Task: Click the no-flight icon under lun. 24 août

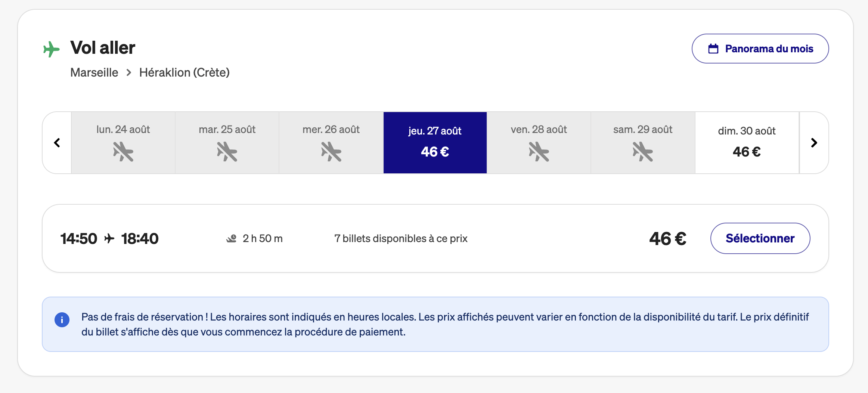Action: [x=123, y=152]
